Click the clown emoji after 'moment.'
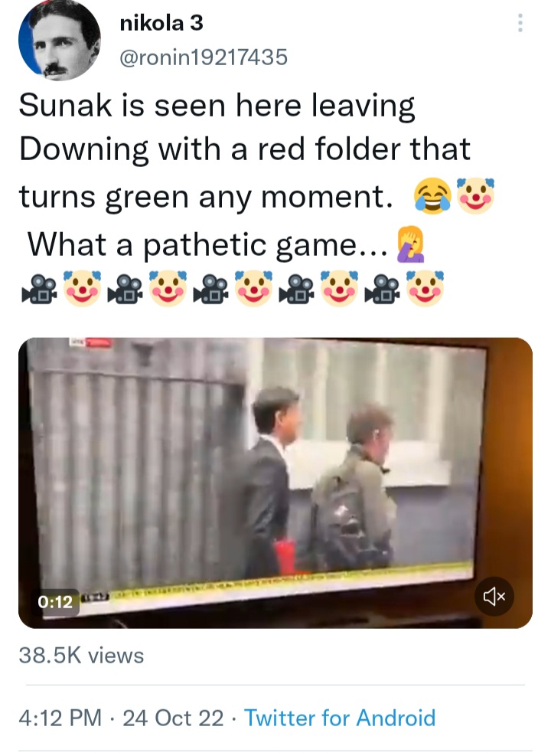The height and width of the screenshot is (756, 551). point(475,196)
